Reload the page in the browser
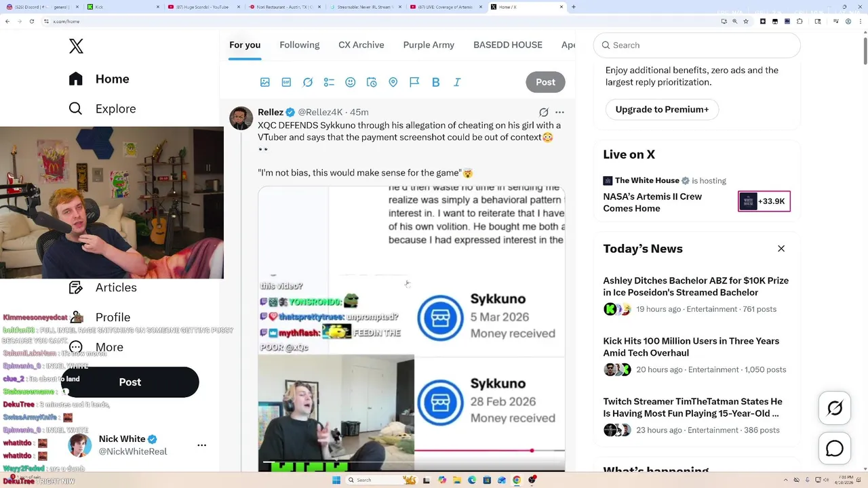Screen dimensions: 868x488 [32, 22]
